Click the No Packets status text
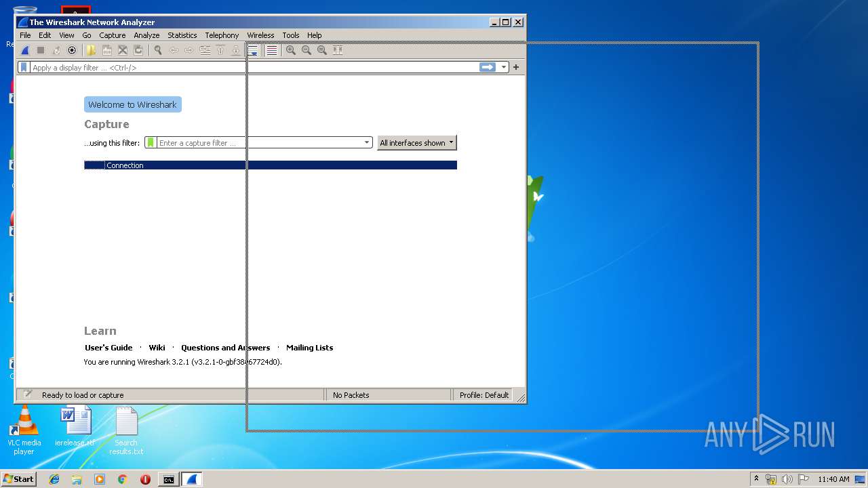 [x=351, y=395]
